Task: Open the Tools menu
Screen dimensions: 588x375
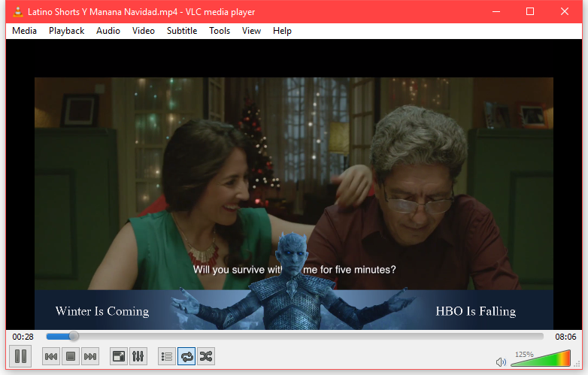Action: pos(220,31)
